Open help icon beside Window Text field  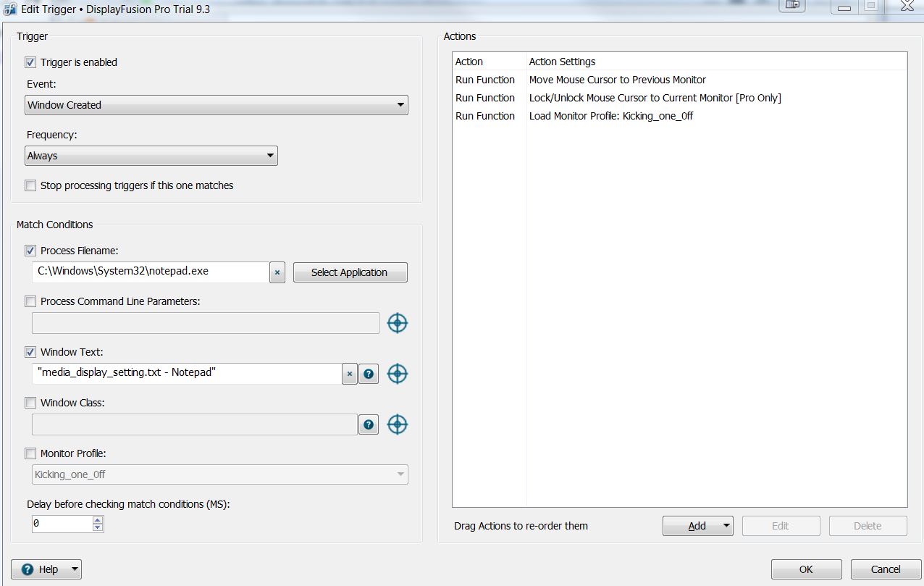[369, 374]
